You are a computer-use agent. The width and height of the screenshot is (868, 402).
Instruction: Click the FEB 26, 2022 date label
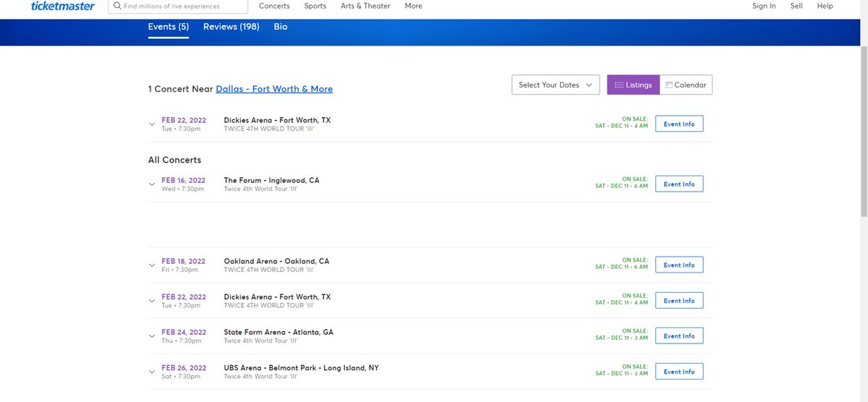(x=183, y=367)
